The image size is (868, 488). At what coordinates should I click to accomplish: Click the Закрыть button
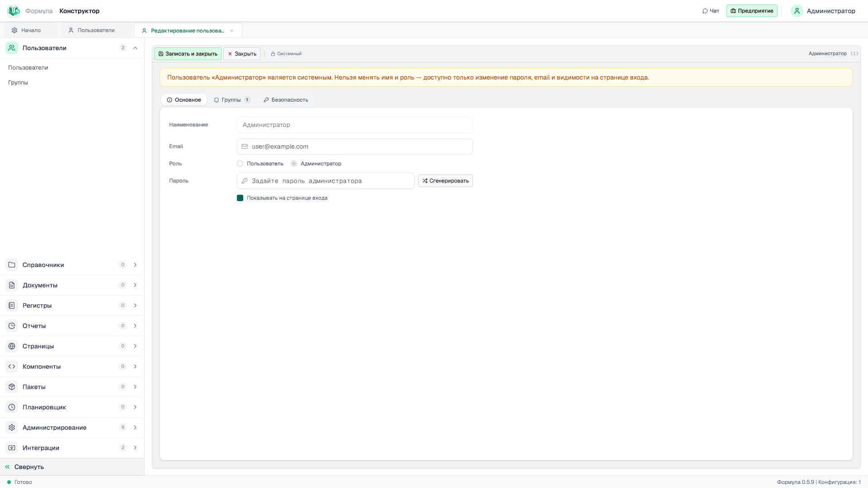pos(242,54)
